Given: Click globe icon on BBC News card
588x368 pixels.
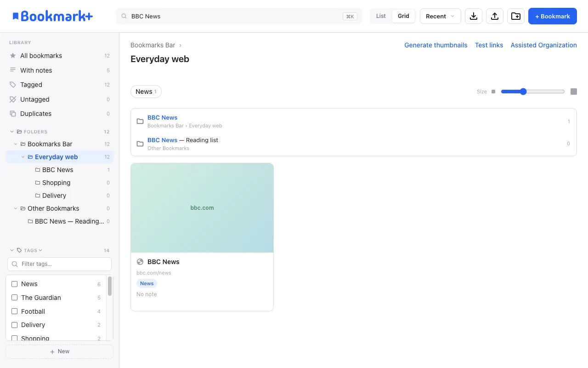Looking at the screenshot, I should [140, 262].
